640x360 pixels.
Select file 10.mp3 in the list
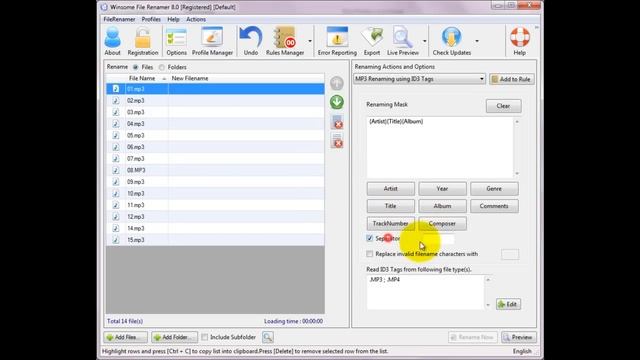[215, 193]
